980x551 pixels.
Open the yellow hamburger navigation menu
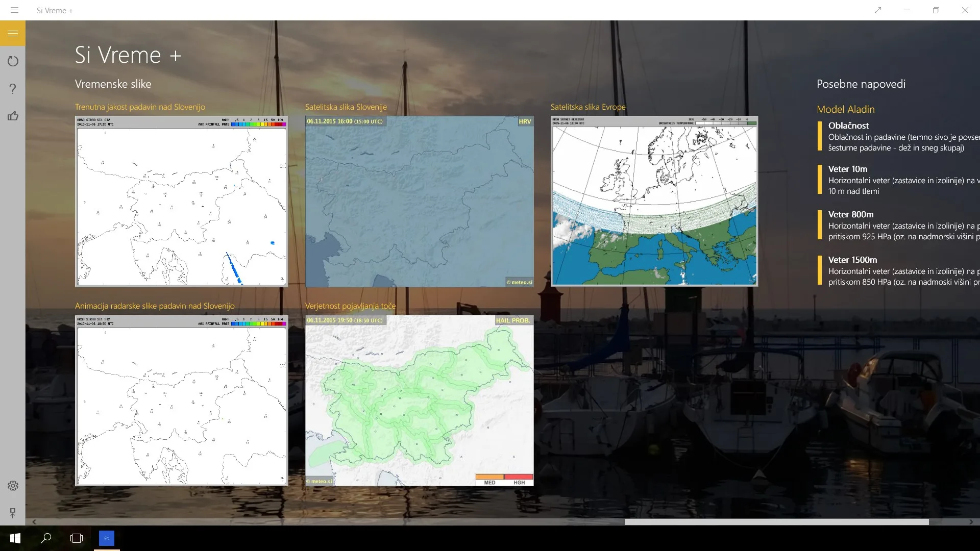tap(13, 34)
